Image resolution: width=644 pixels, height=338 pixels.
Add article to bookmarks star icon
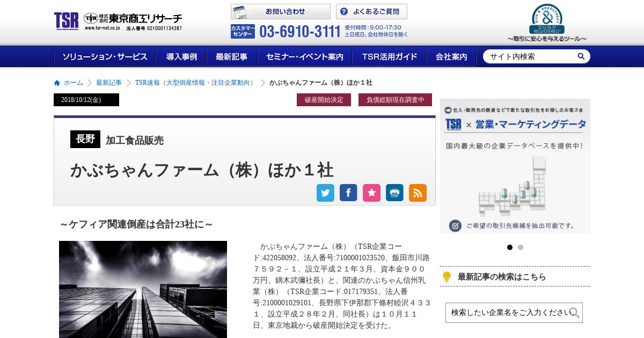(x=371, y=193)
